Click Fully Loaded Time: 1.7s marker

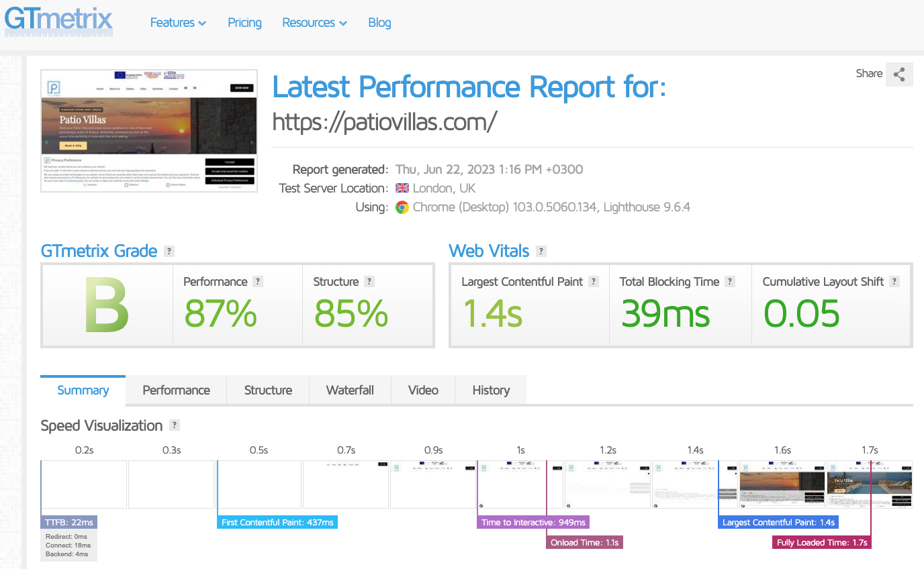coord(822,542)
